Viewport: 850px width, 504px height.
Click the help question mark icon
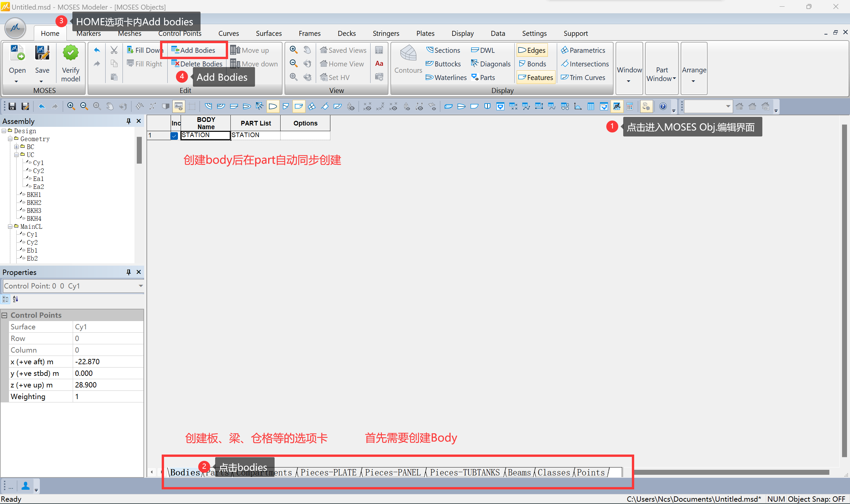662,107
